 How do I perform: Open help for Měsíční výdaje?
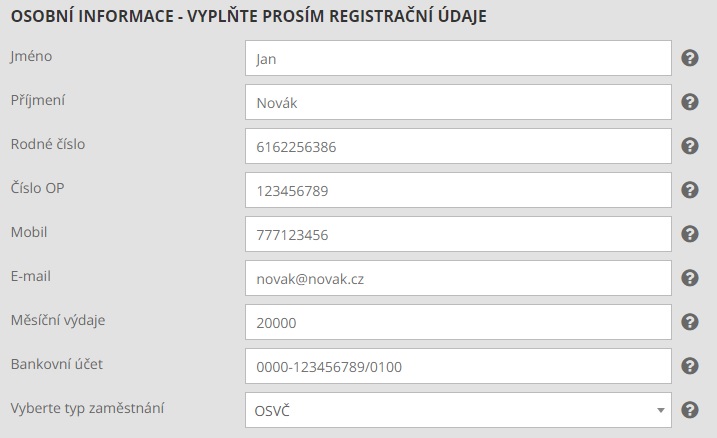click(690, 322)
